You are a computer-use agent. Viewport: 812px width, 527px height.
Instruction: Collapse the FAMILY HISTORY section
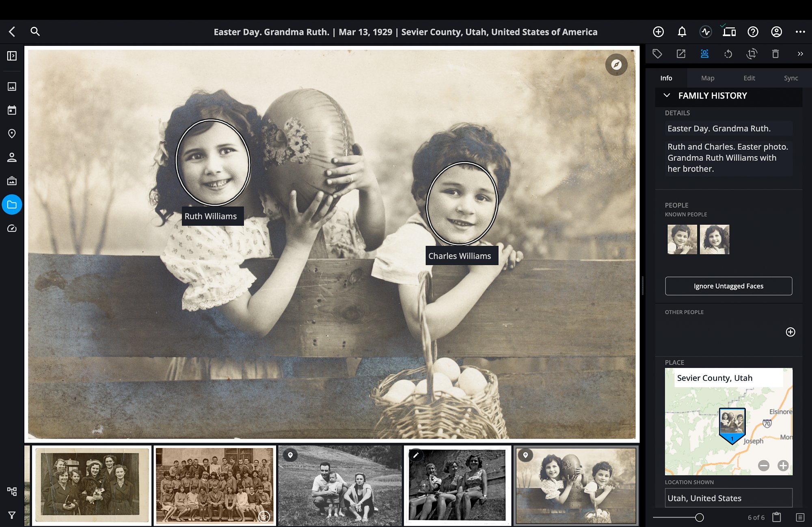pyautogui.click(x=667, y=95)
